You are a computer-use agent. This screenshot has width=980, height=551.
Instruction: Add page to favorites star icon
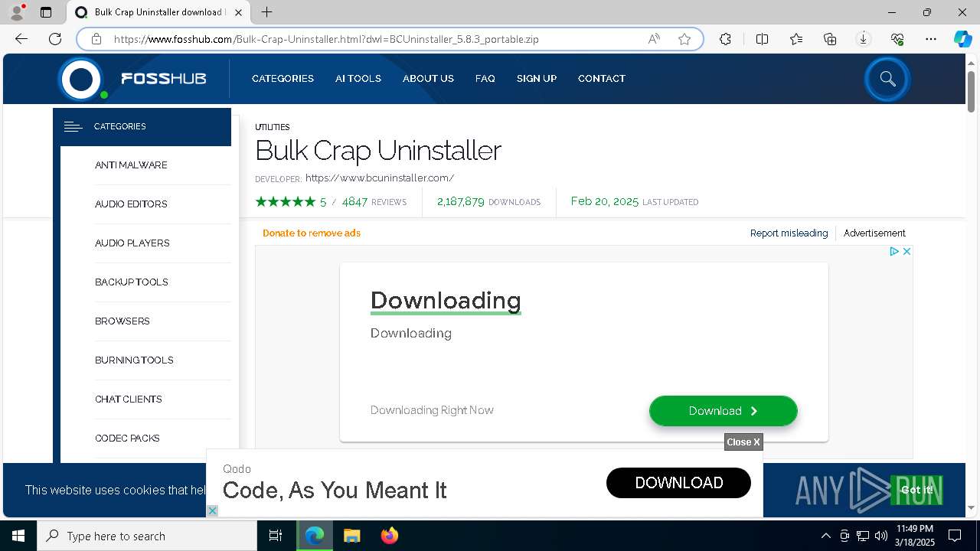684,39
